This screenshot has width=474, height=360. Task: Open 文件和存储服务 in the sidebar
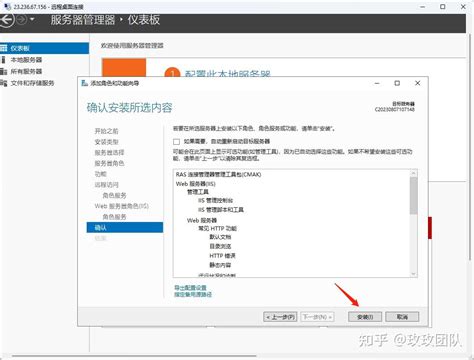[32, 83]
